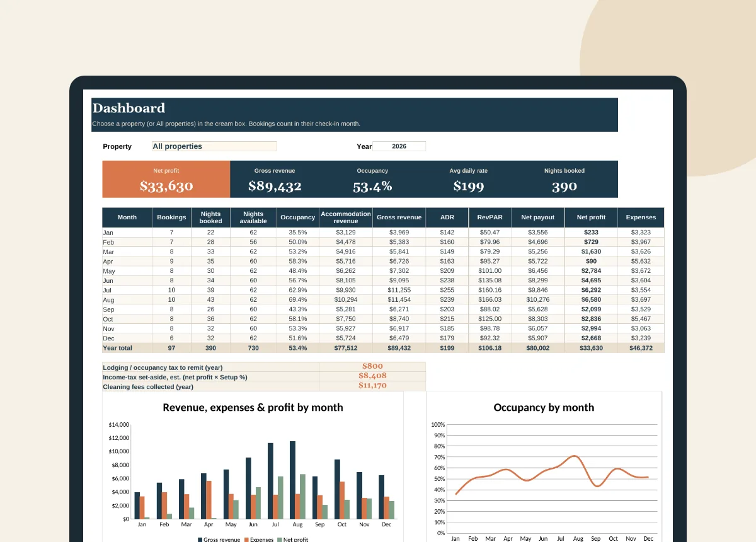
Task: Select the 'All properties' property cell
Action: click(214, 146)
